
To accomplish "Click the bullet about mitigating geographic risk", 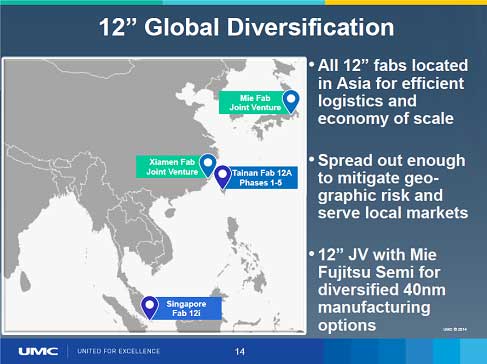I will (389, 186).
